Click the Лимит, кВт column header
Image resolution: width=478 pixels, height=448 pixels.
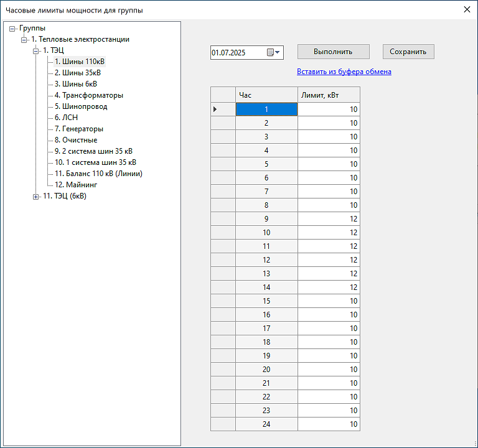tap(329, 95)
